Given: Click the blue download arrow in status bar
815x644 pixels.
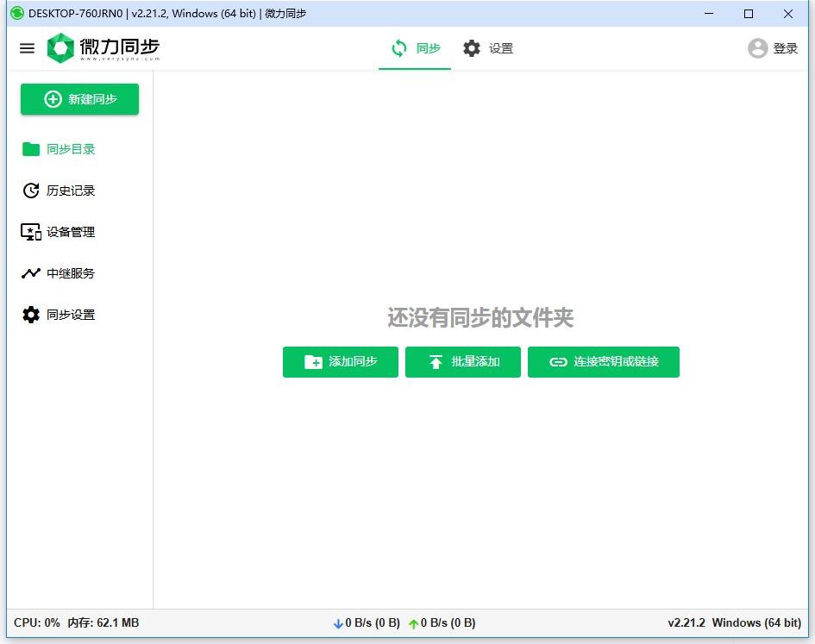Looking at the screenshot, I should 338,623.
